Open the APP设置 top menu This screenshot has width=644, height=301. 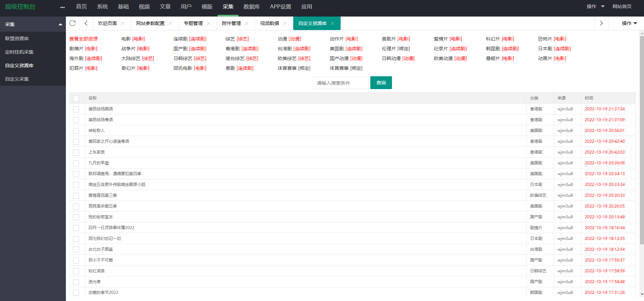click(x=280, y=7)
